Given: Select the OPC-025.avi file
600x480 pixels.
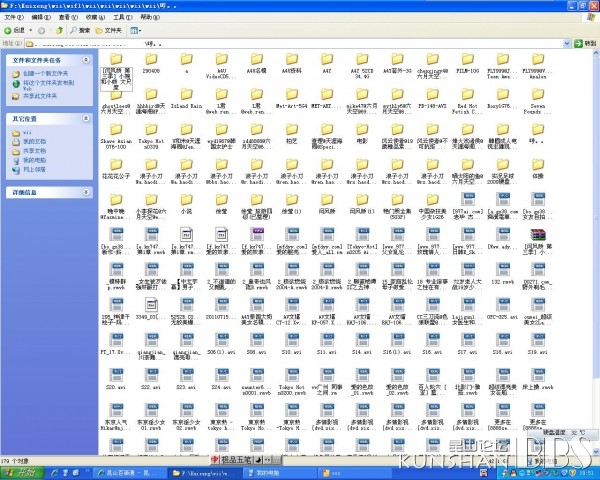Looking at the screenshot, I should click(503, 309).
